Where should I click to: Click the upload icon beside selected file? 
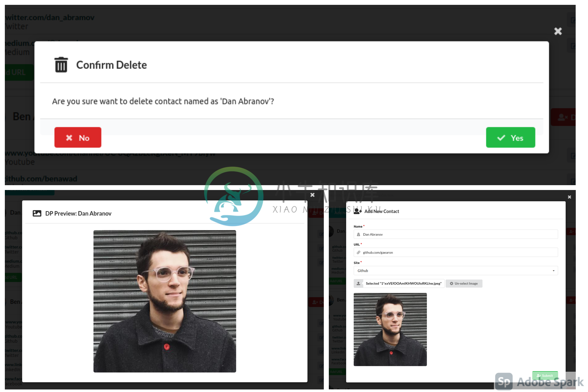tap(358, 283)
